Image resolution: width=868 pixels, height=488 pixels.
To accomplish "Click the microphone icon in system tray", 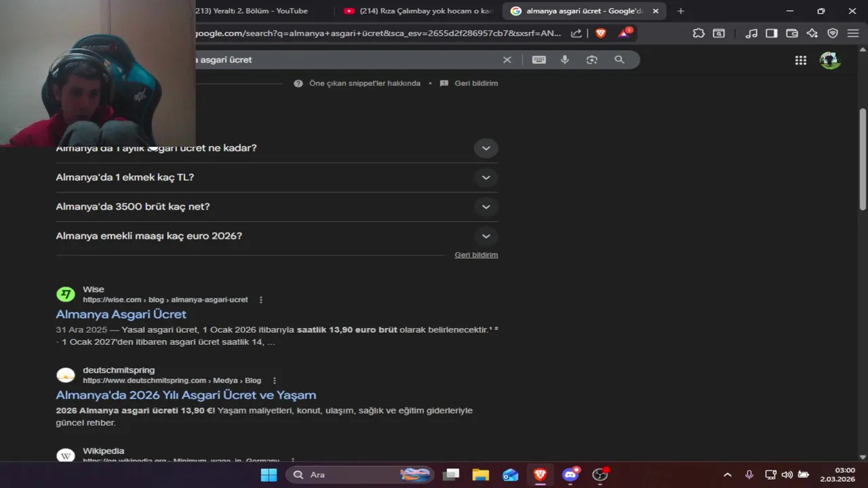I will click(749, 475).
